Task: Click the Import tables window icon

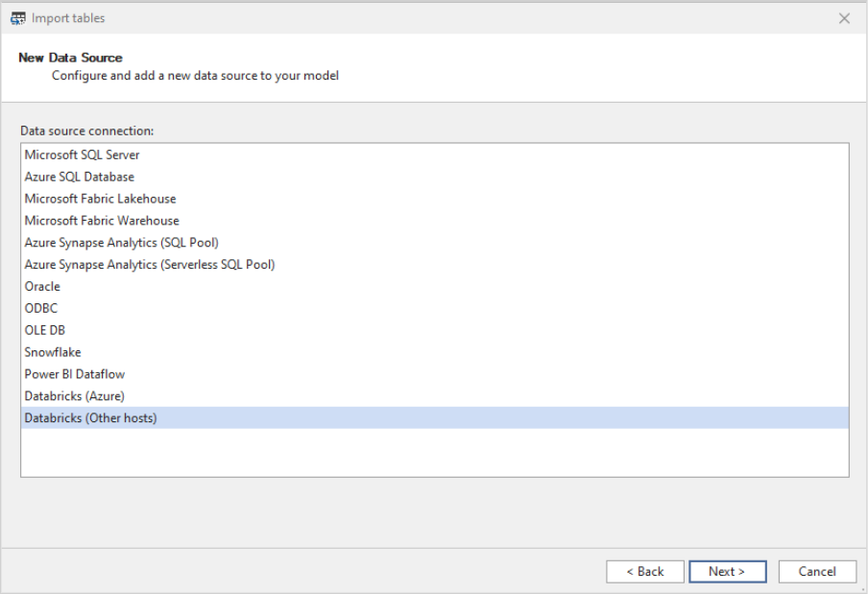Action: 18,17
